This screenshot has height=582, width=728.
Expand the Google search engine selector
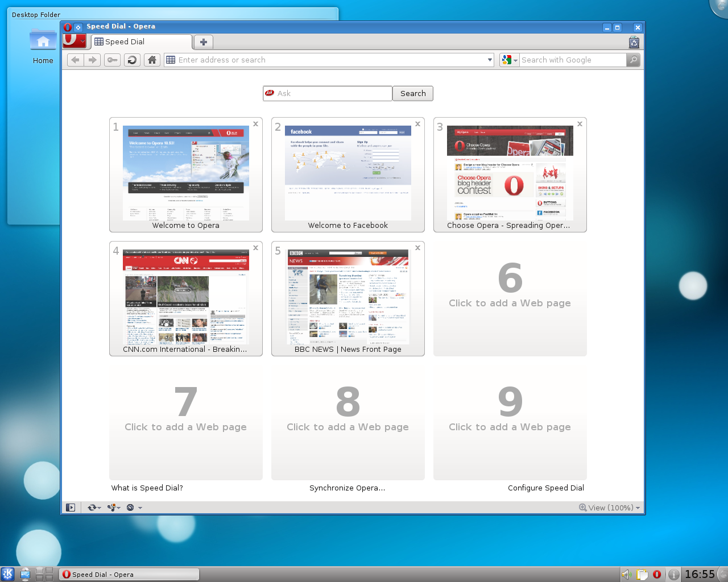click(510, 60)
